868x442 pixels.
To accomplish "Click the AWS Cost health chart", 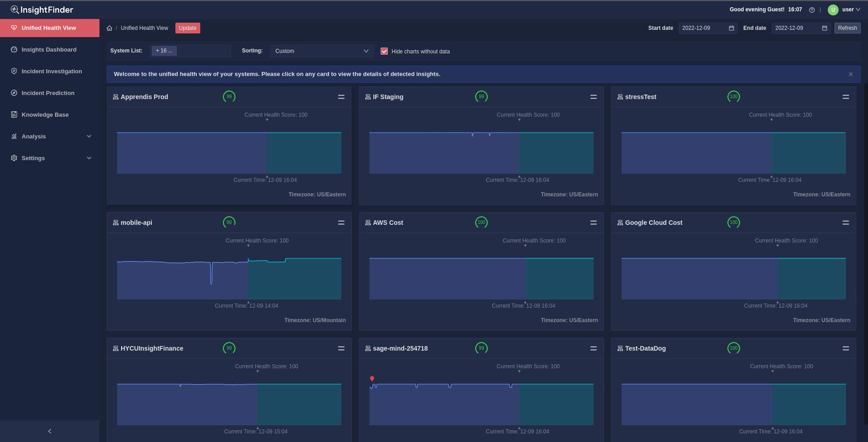I will (x=481, y=278).
